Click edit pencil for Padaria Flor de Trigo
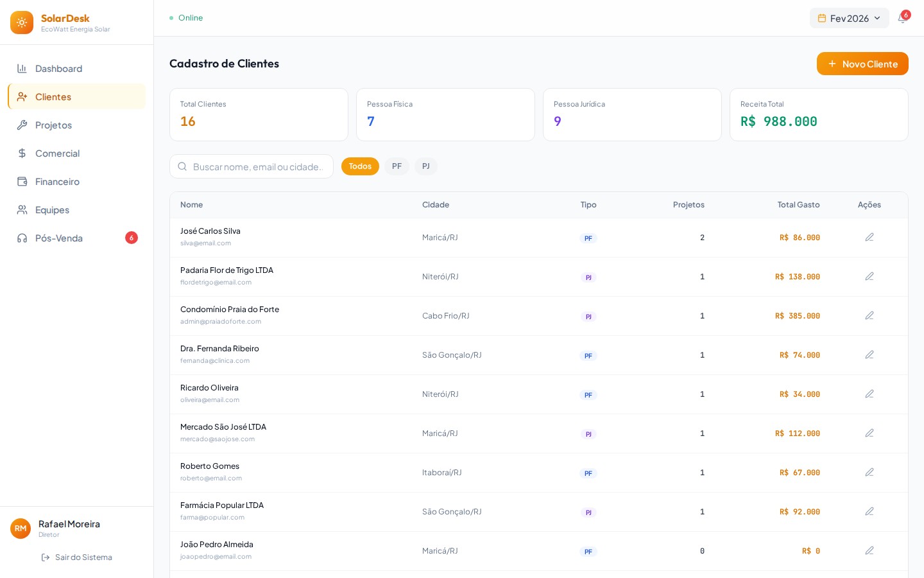The height and width of the screenshot is (578, 924). point(869,277)
